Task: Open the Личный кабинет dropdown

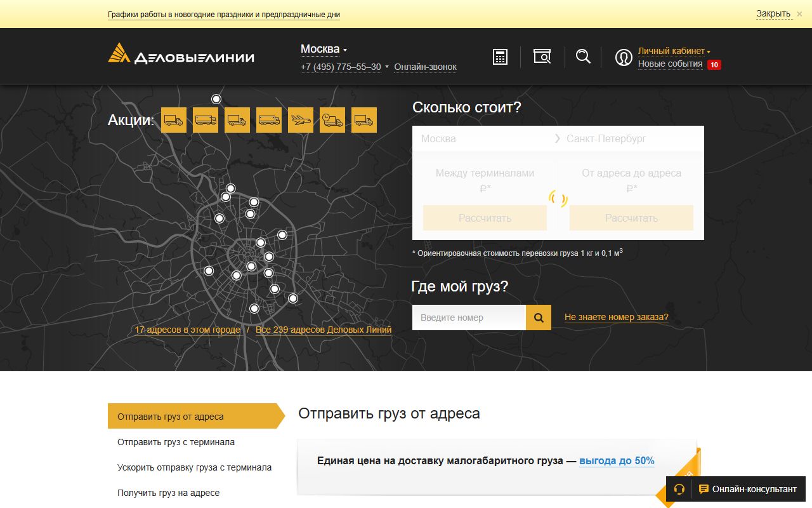Action: coord(674,51)
